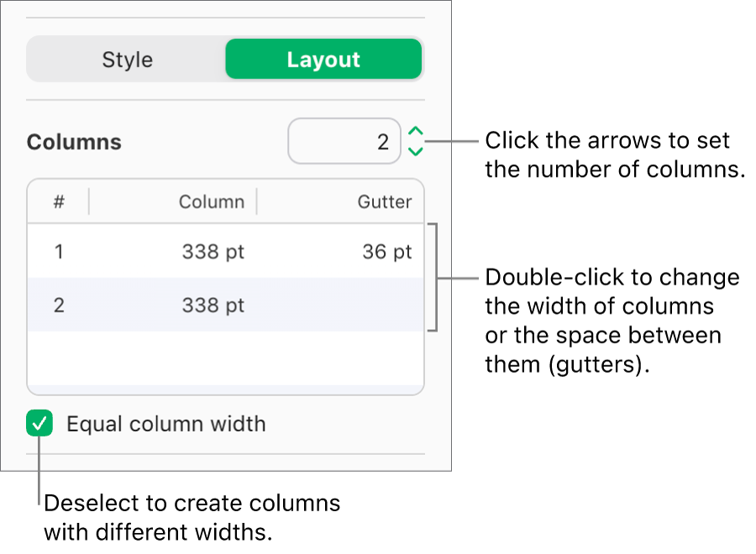The height and width of the screenshot is (554, 756).
Task: Toggle the Equal column width setting
Action: (40, 423)
